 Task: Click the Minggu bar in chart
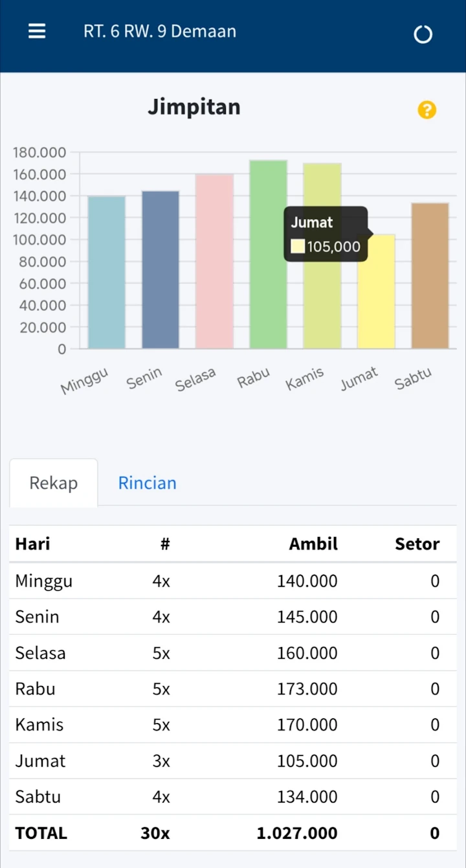tap(107, 272)
